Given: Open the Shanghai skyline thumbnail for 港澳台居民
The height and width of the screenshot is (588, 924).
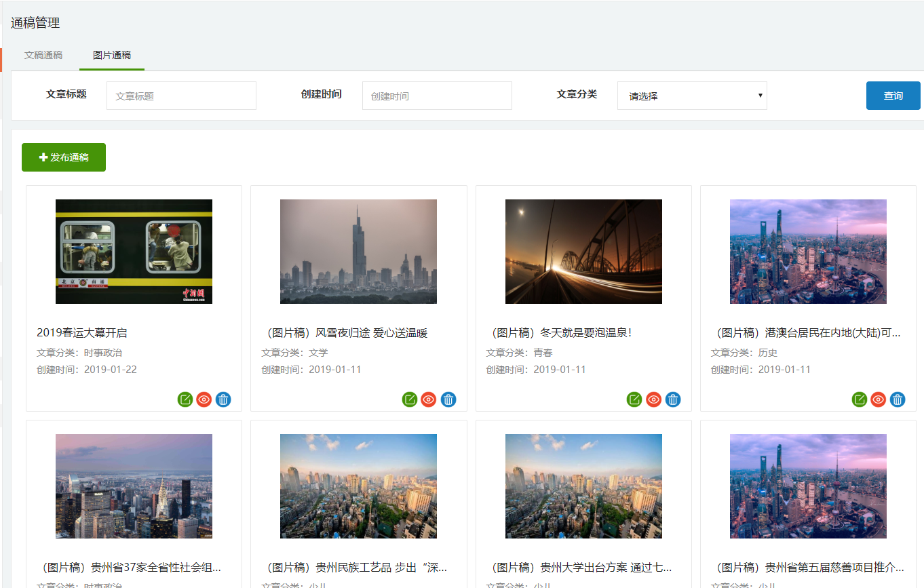Looking at the screenshot, I should pos(808,252).
